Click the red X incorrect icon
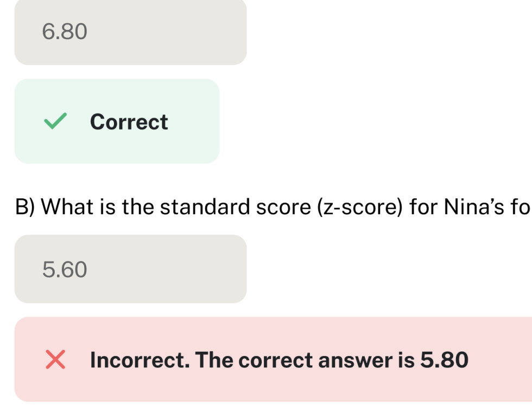Screen dimensions: 532x413 click(55, 360)
